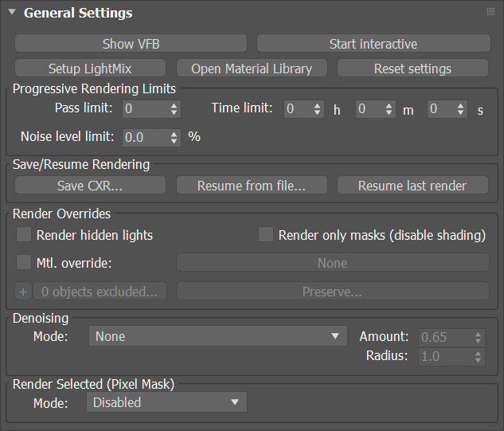Click Setup LightMix button
The image size is (504, 431).
coord(90,69)
